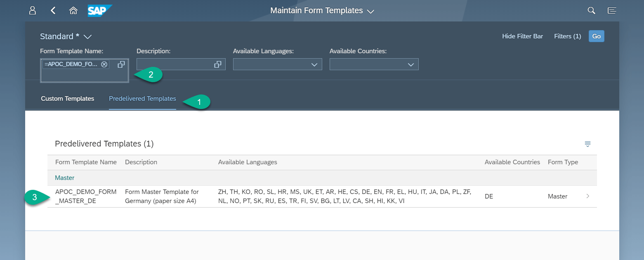Click the back arrow icon
The width and height of the screenshot is (644, 260).
pos(53,11)
